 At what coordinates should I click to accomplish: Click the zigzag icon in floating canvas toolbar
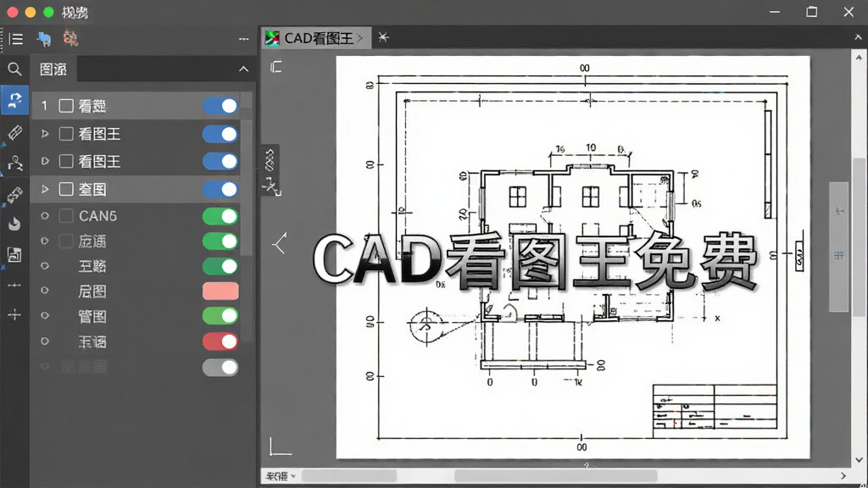point(270,160)
